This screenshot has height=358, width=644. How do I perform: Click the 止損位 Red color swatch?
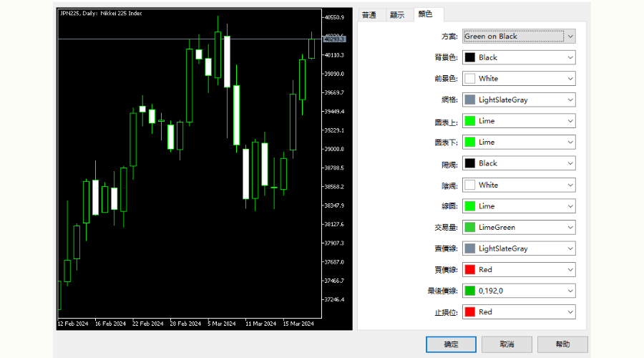470,312
